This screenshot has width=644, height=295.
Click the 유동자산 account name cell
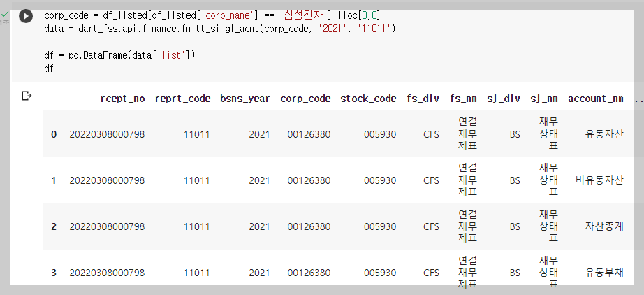coord(604,134)
